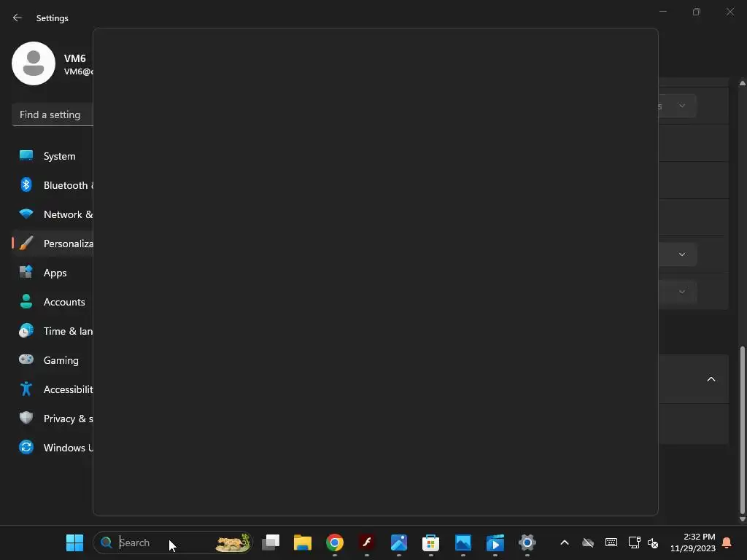The width and height of the screenshot is (747, 560).
Task: Click the leopard search highlight image
Action: tap(233, 542)
